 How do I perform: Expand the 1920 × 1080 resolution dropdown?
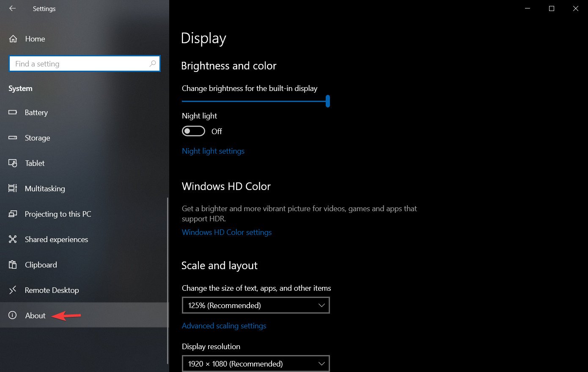click(256, 364)
